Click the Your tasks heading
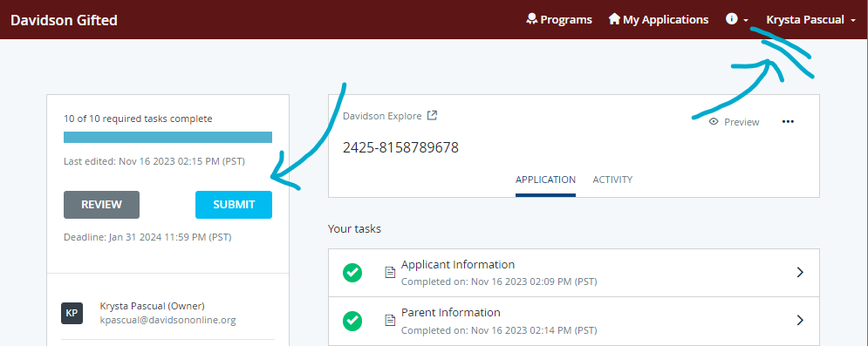The height and width of the screenshot is (346, 868). click(x=354, y=228)
